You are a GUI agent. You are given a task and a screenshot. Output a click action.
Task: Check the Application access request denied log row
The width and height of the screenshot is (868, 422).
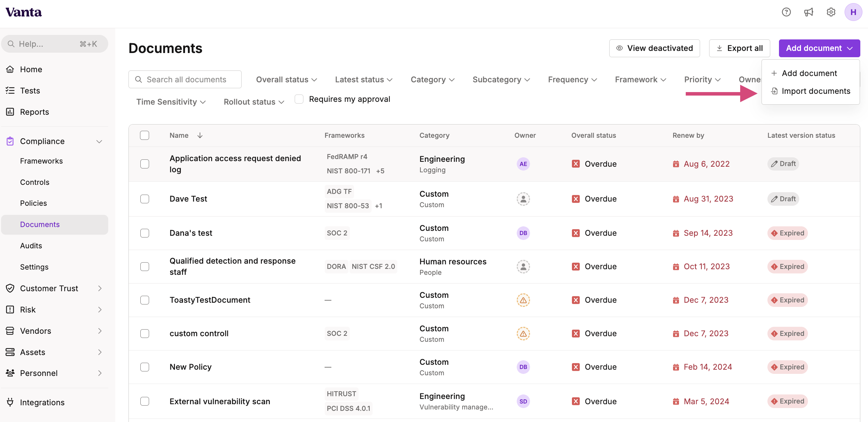tap(145, 164)
